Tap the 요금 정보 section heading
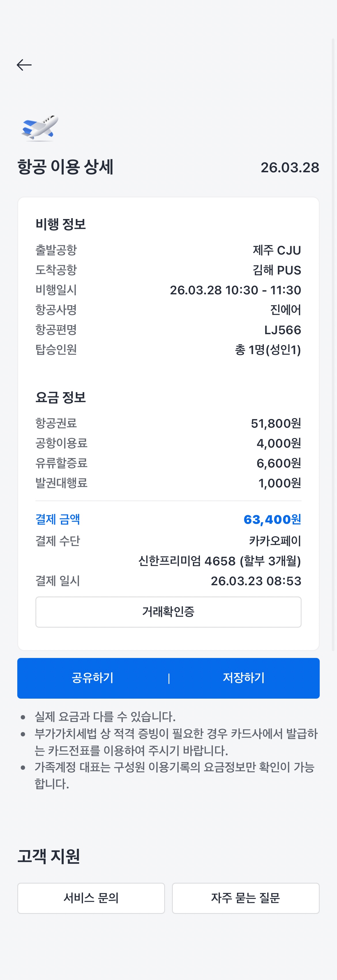This screenshot has height=980, width=337. [x=61, y=397]
